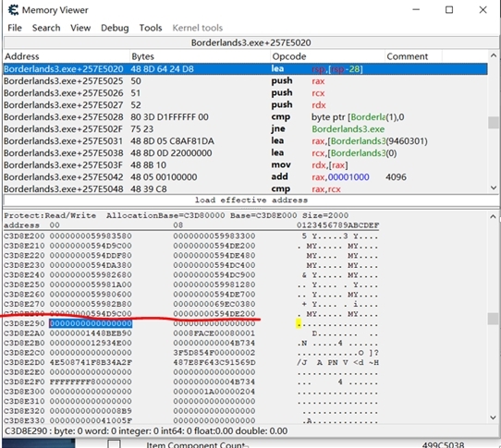This screenshot has width=501, height=448.
Task: Click hex value 0000000069EC0380
Action: (214, 304)
